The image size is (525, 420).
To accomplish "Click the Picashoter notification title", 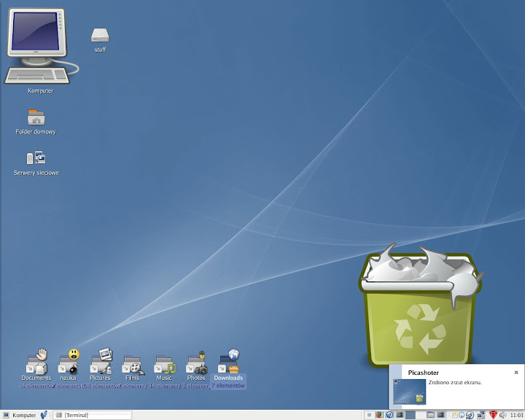I will pyautogui.click(x=423, y=373).
